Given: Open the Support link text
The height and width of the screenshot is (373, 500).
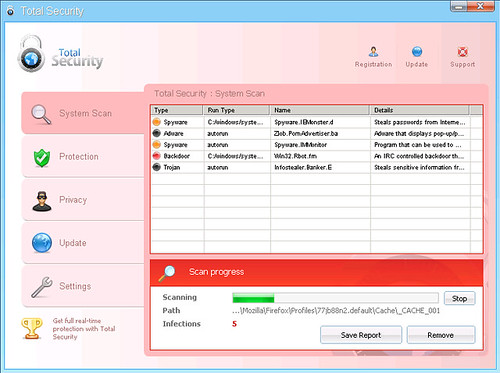Looking at the screenshot, I should (462, 64).
